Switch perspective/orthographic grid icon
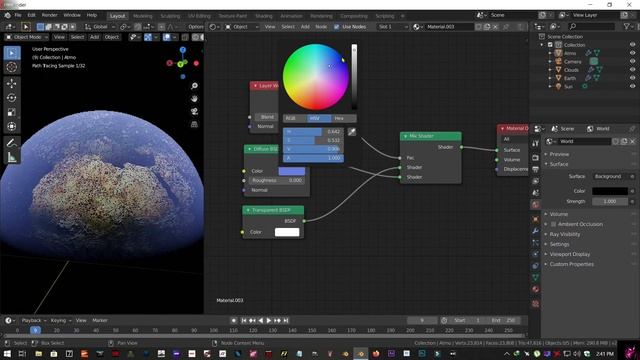The width and height of the screenshot is (640, 360). [194, 124]
